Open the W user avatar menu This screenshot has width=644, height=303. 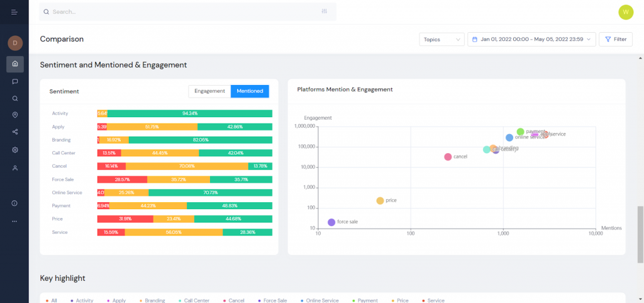[626, 12]
